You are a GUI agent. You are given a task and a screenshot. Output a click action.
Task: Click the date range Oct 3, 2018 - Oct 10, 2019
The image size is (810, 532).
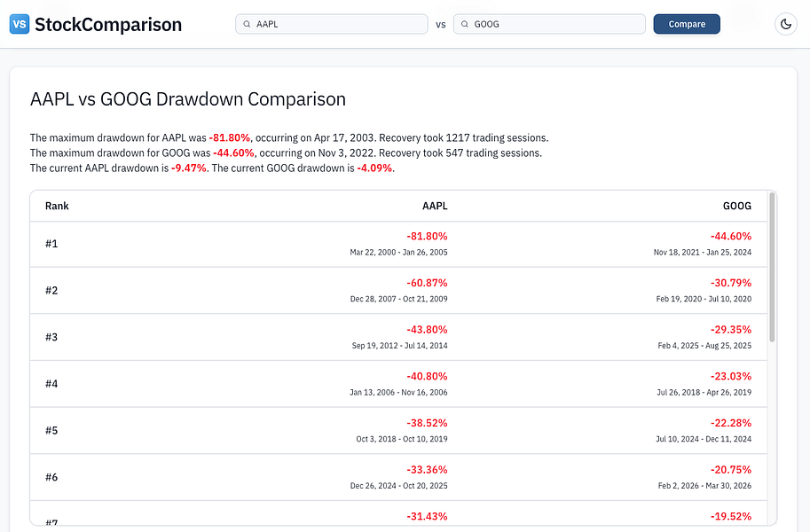coord(402,439)
